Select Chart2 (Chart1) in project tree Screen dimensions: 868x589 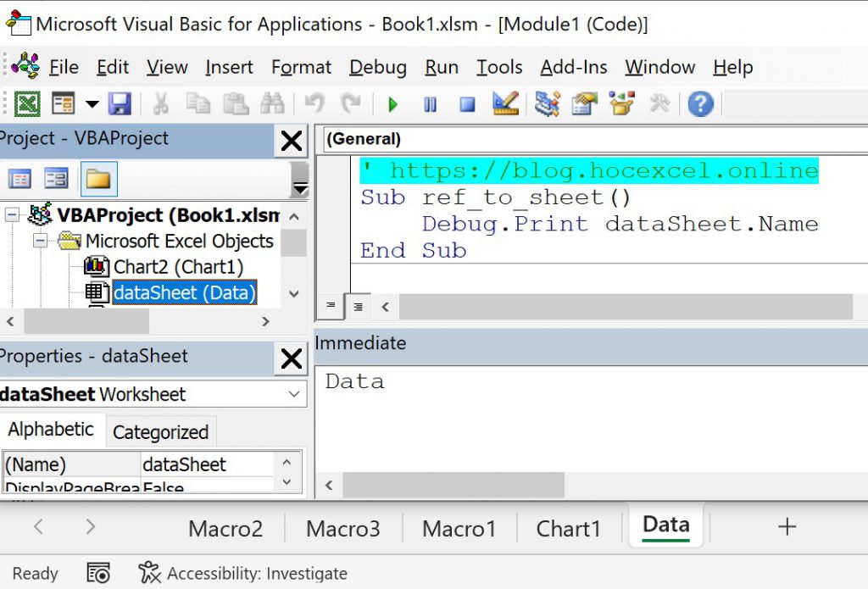tap(178, 267)
